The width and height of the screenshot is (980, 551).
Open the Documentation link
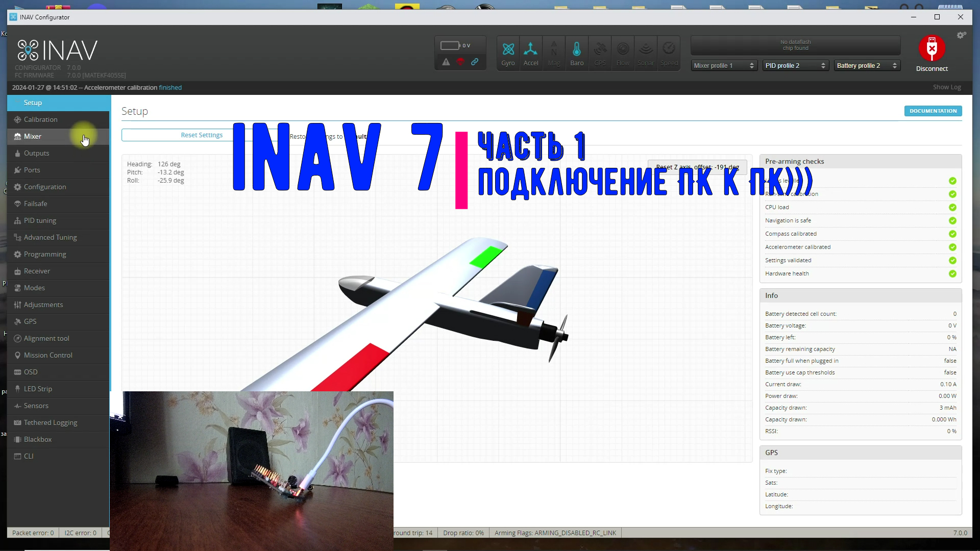[x=933, y=111]
